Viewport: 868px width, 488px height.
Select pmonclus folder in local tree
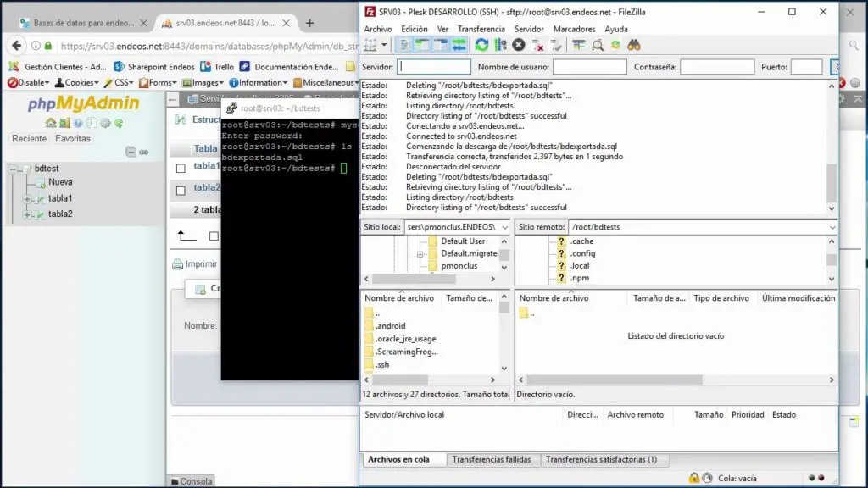click(459, 266)
